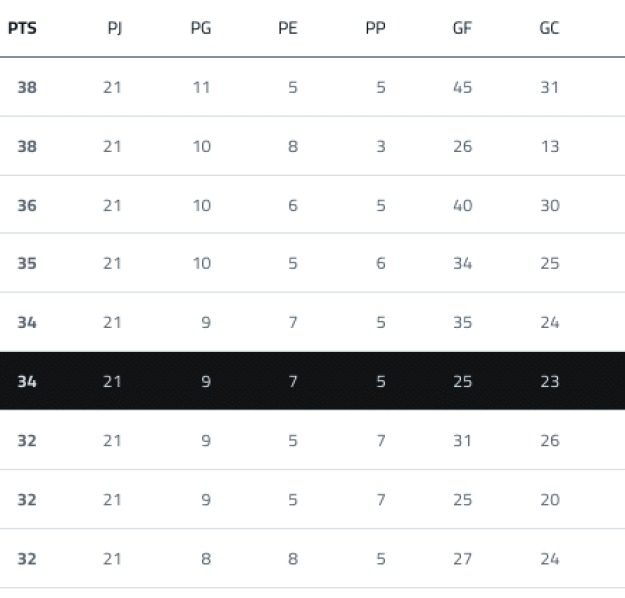
Task: Select the 20 value in GC column
Action: click(x=549, y=499)
